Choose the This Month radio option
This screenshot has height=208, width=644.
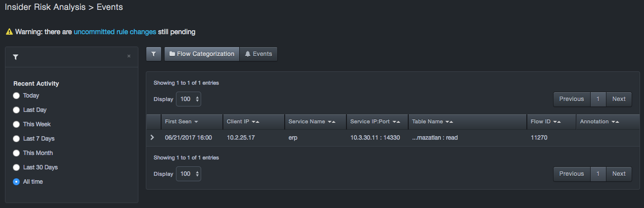point(16,153)
